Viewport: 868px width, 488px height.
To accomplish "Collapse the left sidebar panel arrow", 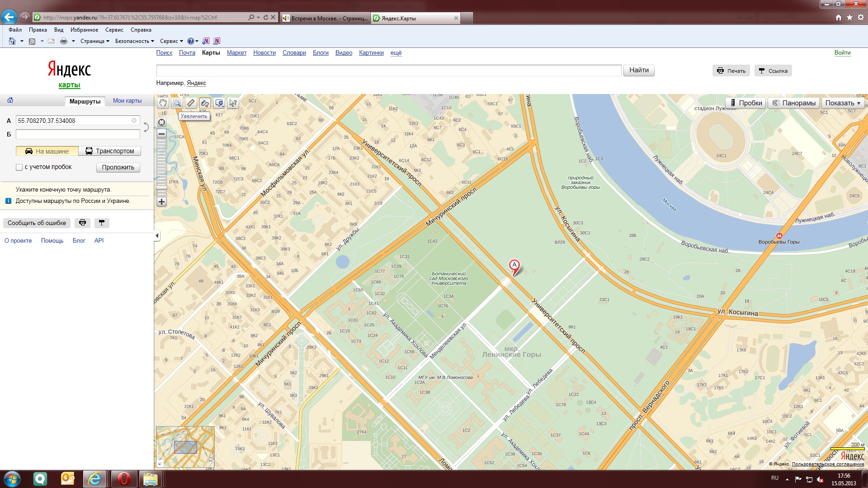I will point(157,235).
